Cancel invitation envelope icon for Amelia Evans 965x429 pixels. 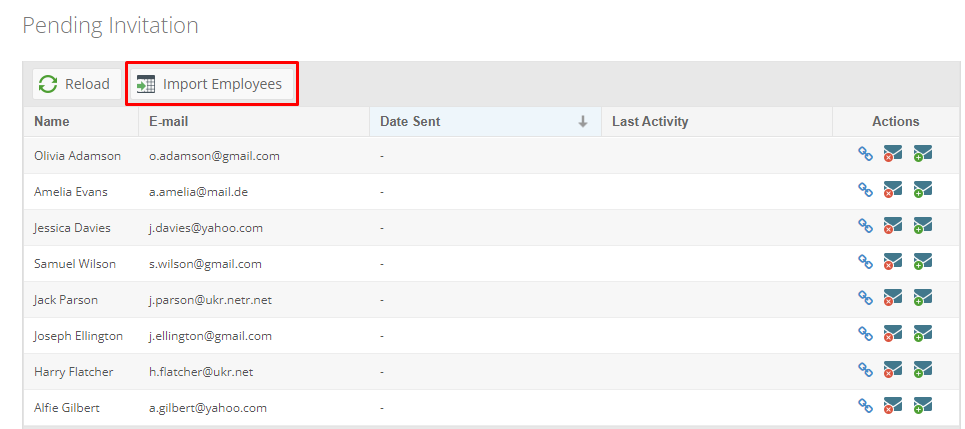point(892,190)
